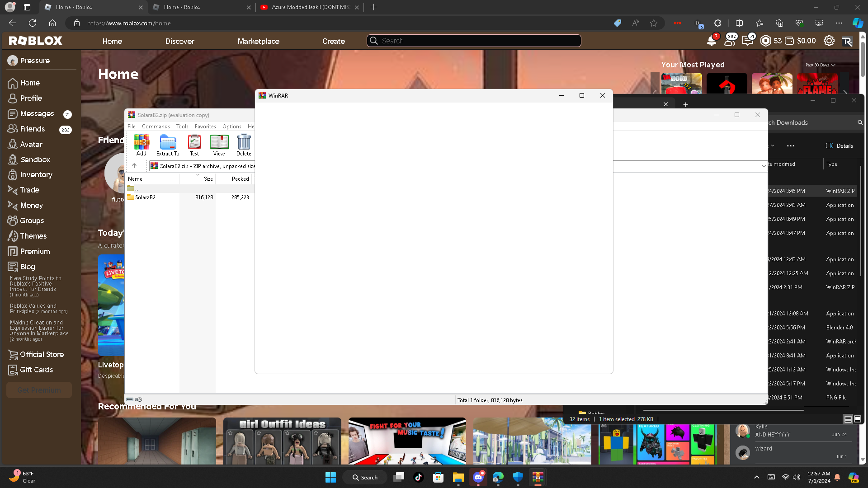This screenshot has height=488, width=868.
Task: Click the Roblox search field
Action: pos(474,41)
